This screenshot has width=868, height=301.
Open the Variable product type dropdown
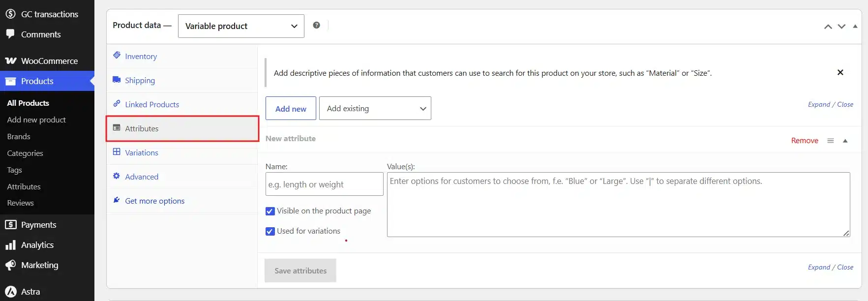[241, 26]
